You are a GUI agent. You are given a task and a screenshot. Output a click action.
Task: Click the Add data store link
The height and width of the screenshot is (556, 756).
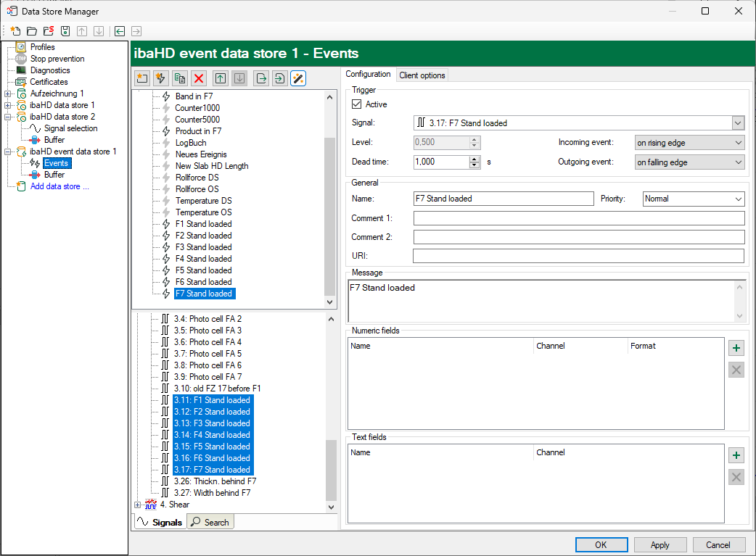coord(59,186)
